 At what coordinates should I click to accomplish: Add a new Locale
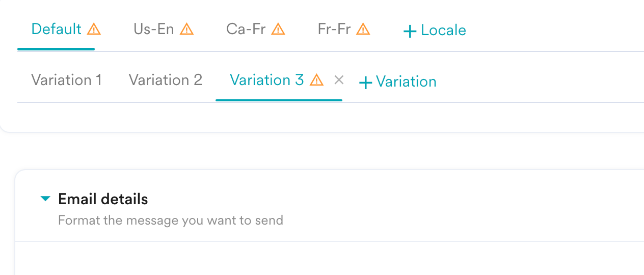coord(435,31)
